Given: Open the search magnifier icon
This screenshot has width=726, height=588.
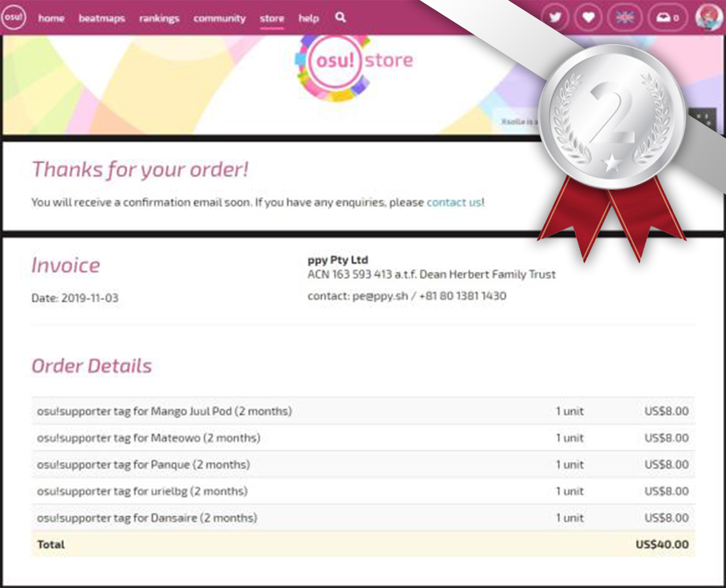Looking at the screenshot, I should (340, 17).
